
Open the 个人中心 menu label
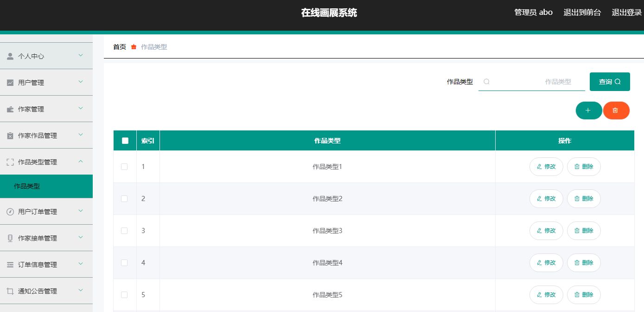(x=31, y=56)
